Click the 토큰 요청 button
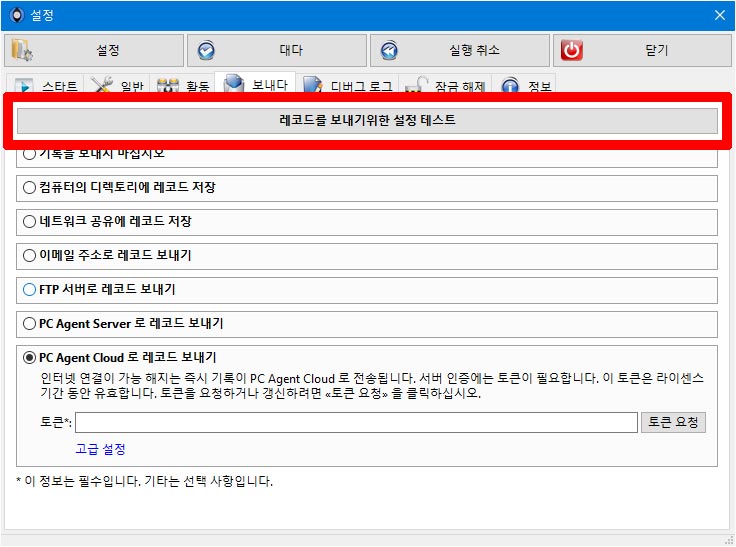 coord(674,422)
